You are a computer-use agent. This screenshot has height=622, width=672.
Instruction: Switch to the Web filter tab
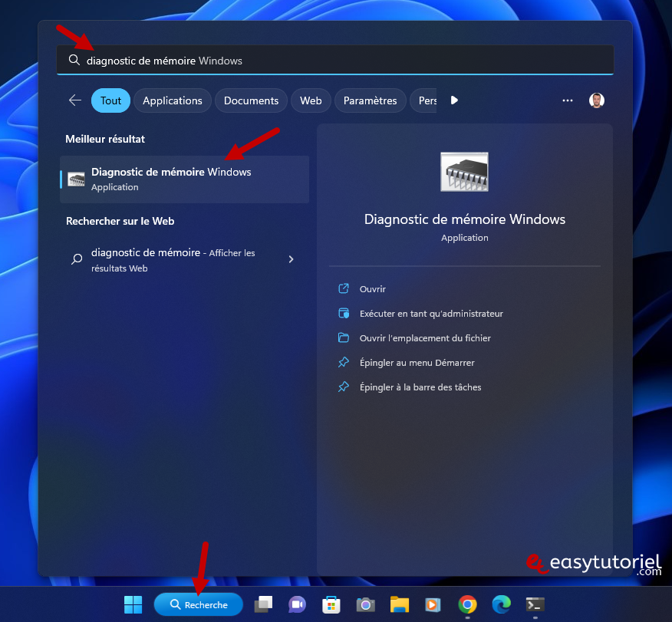pyautogui.click(x=311, y=100)
